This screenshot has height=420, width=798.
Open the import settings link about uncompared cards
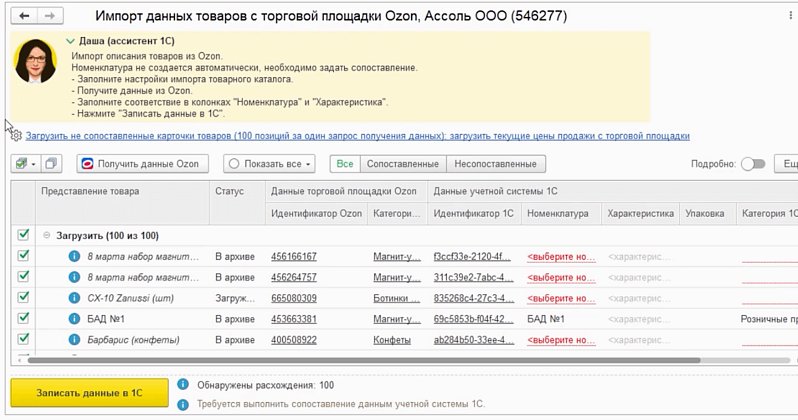357,136
